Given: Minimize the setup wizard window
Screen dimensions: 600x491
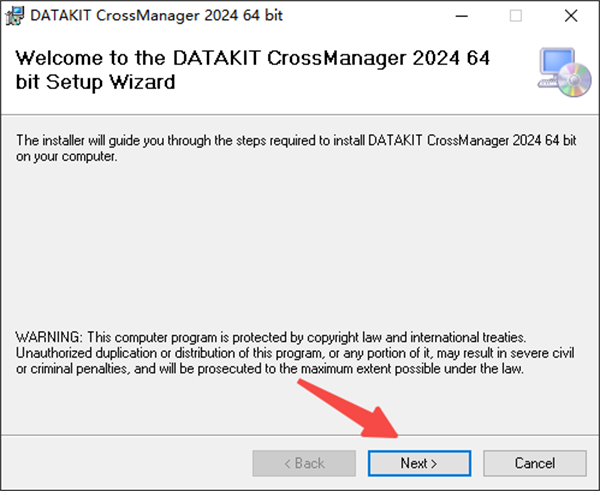Looking at the screenshot, I should click(463, 16).
